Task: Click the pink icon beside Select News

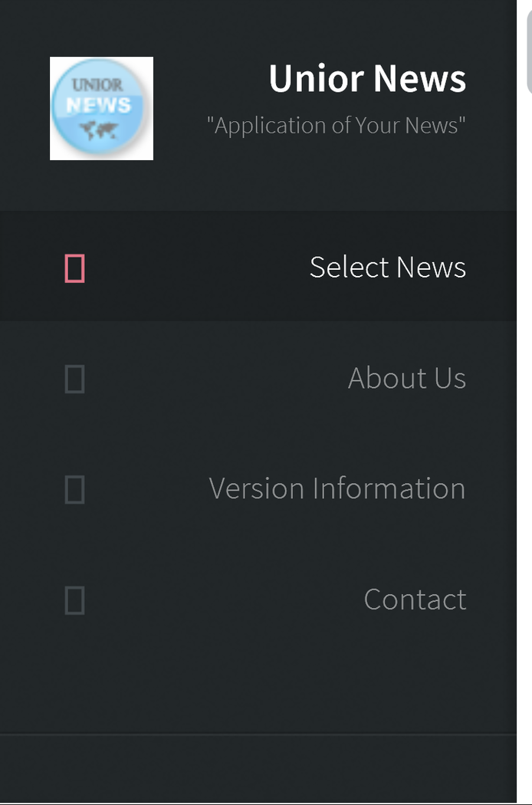Action: (74, 268)
